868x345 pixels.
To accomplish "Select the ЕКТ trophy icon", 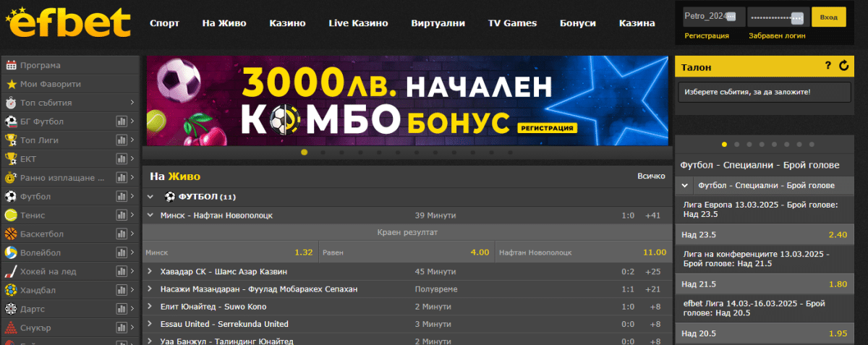I will [x=12, y=159].
